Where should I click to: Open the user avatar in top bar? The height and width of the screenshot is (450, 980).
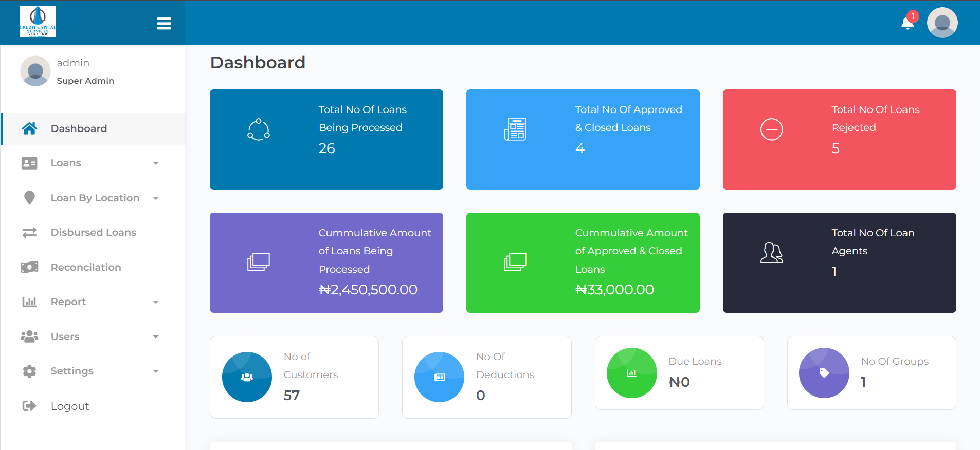click(x=942, y=23)
